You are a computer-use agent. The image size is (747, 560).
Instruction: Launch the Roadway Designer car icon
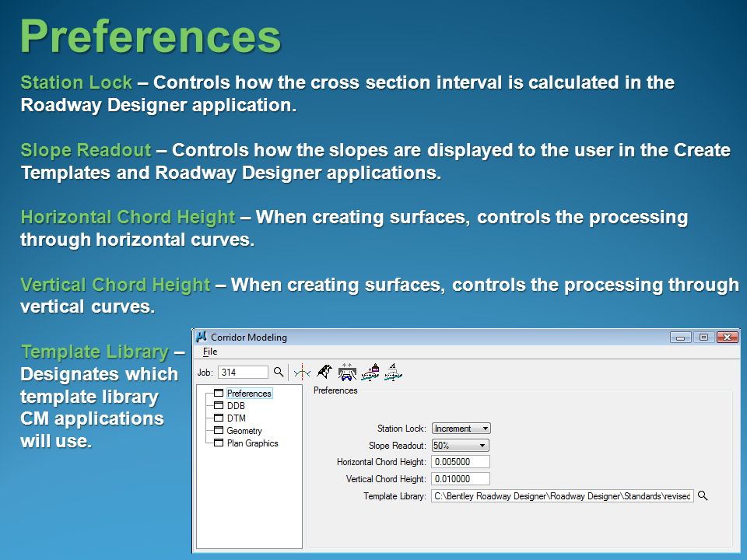click(347, 372)
